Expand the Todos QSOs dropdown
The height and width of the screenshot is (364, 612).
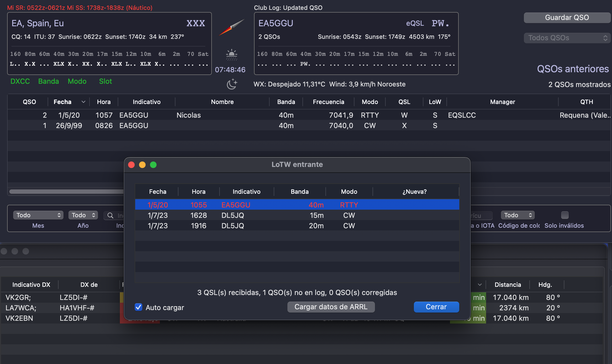click(567, 38)
